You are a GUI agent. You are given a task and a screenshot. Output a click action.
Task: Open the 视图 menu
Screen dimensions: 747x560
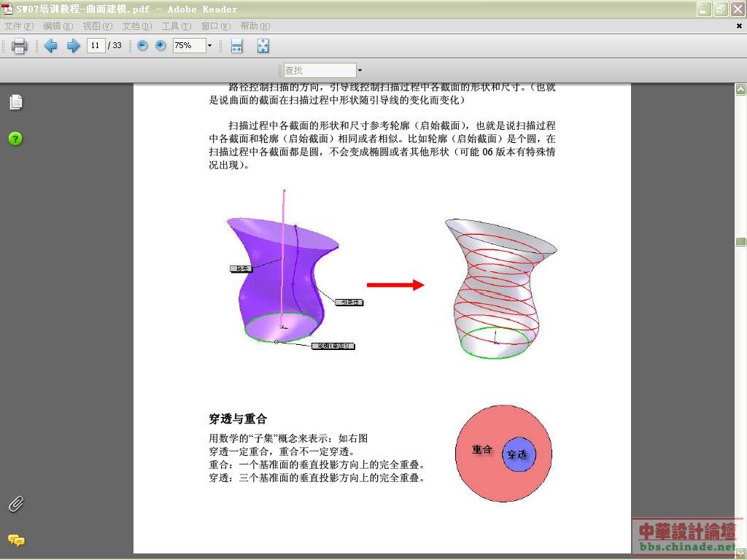point(98,26)
